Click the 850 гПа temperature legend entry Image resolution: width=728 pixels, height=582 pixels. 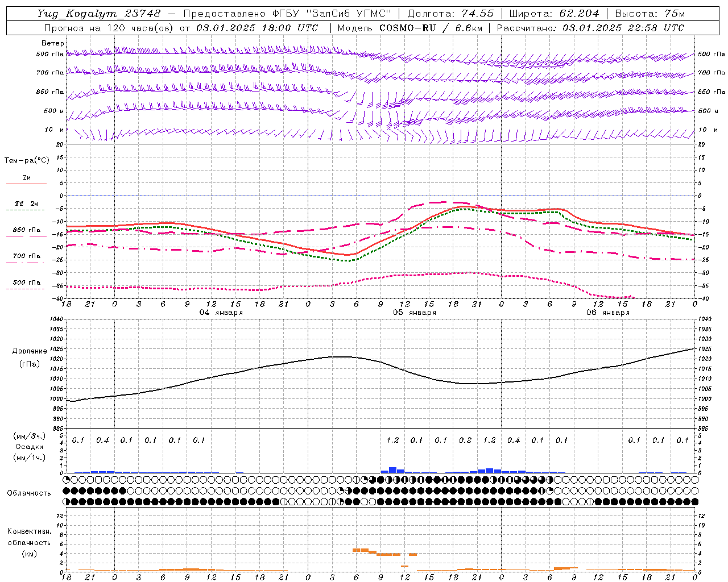(27, 230)
